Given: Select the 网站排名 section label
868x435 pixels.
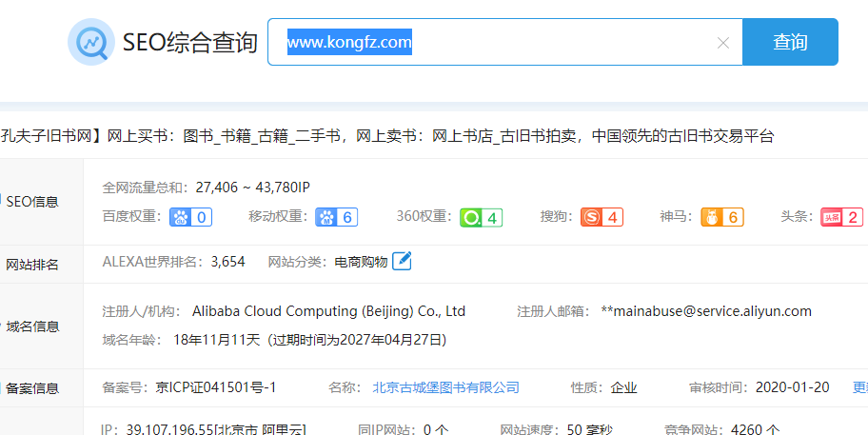Looking at the screenshot, I should tap(32, 265).
